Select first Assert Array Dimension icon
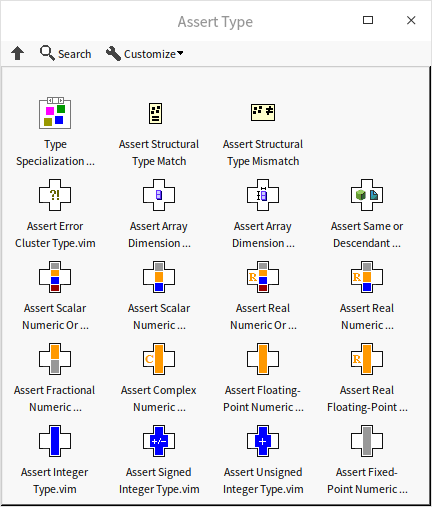 pos(159,195)
